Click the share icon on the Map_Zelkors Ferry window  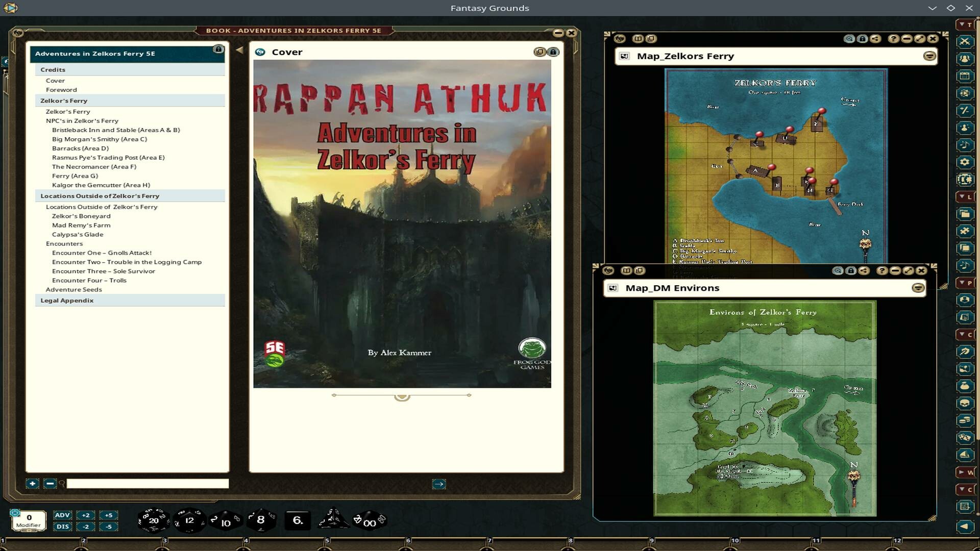(x=875, y=38)
